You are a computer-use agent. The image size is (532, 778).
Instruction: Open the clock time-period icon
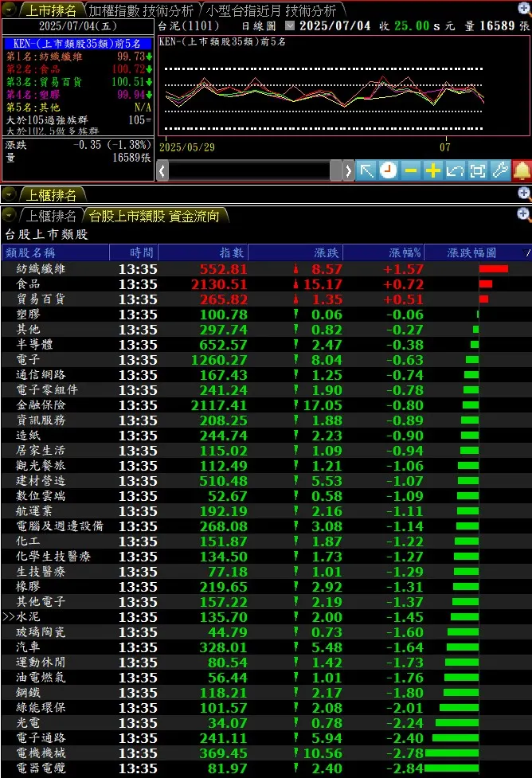coord(388,170)
